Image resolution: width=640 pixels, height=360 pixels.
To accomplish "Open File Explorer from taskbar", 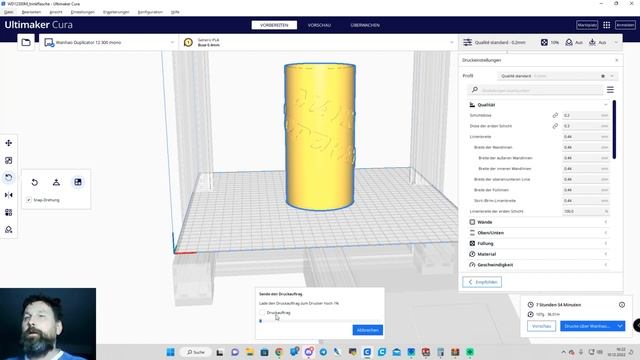I will coord(249,352).
